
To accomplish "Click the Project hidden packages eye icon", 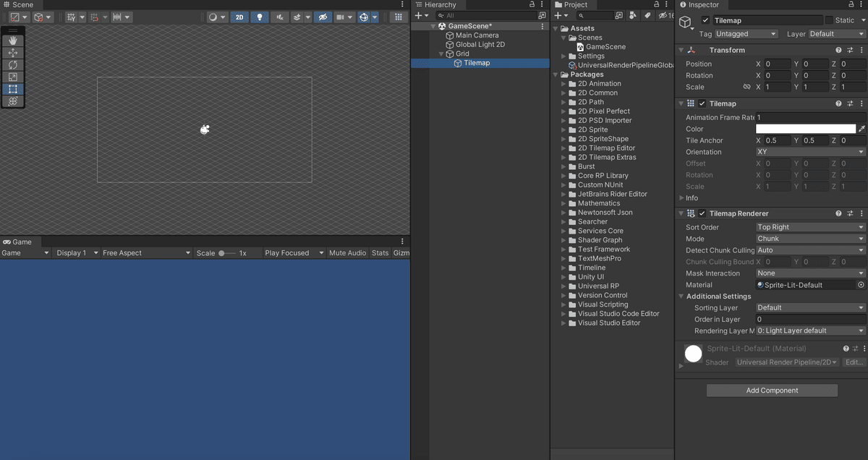I will tap(663, 15).
